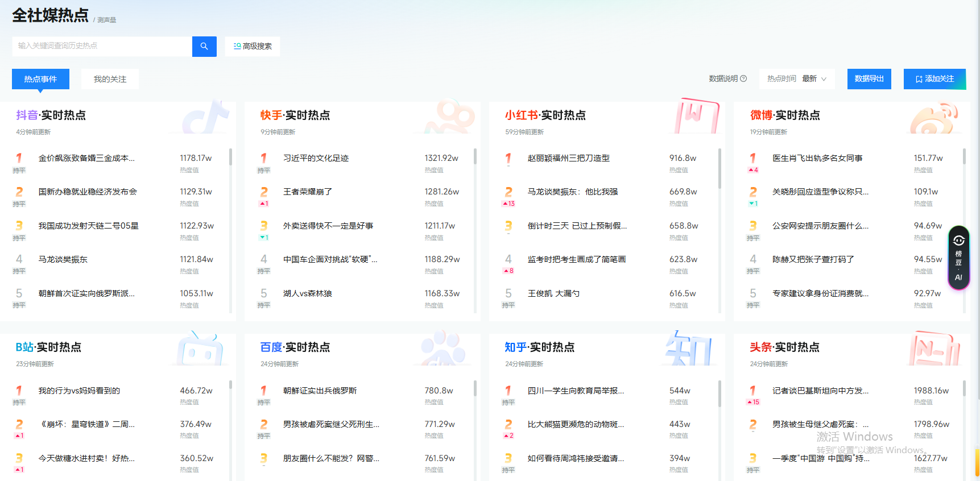Viewport: 980px width, 481px height.
Task: Click the Baidu paw logo icon
Action: pyautogui.click(x=444, y=348)
